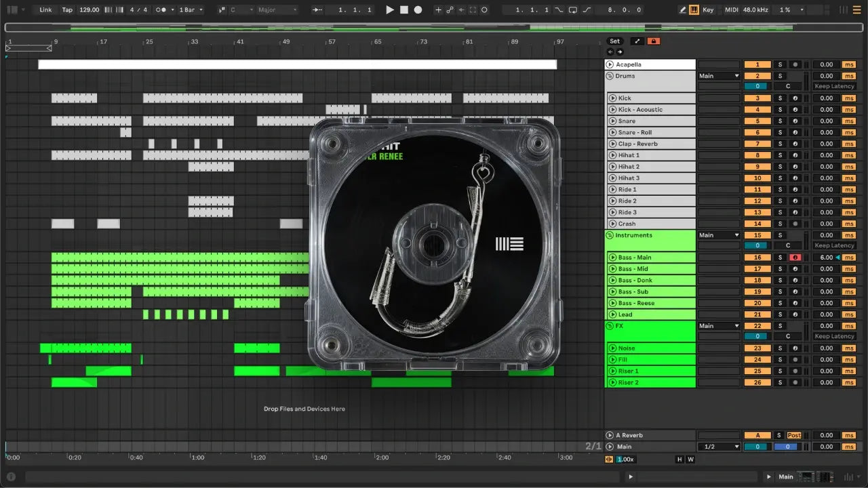
Task: Open the 1 Bar quantization dropdown
Action: tap(191, 10)
